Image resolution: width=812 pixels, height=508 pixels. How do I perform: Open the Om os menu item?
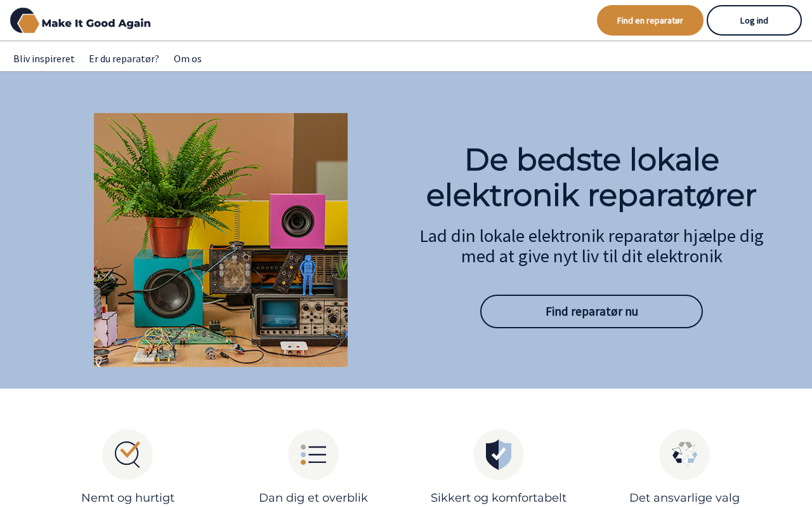click(x=188, y=58)
